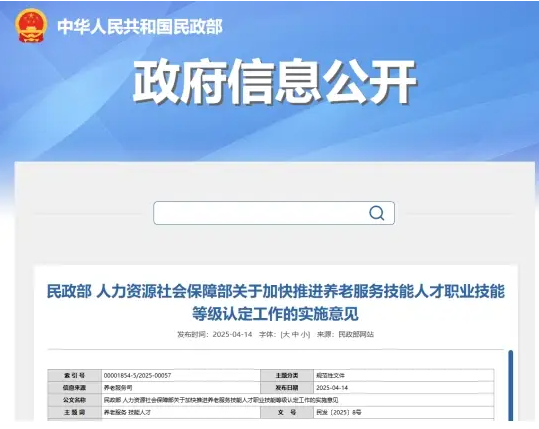Click the magnifier search icon
Screen dimensions: 539x429
pyautogui.click(x=377, y=213)
